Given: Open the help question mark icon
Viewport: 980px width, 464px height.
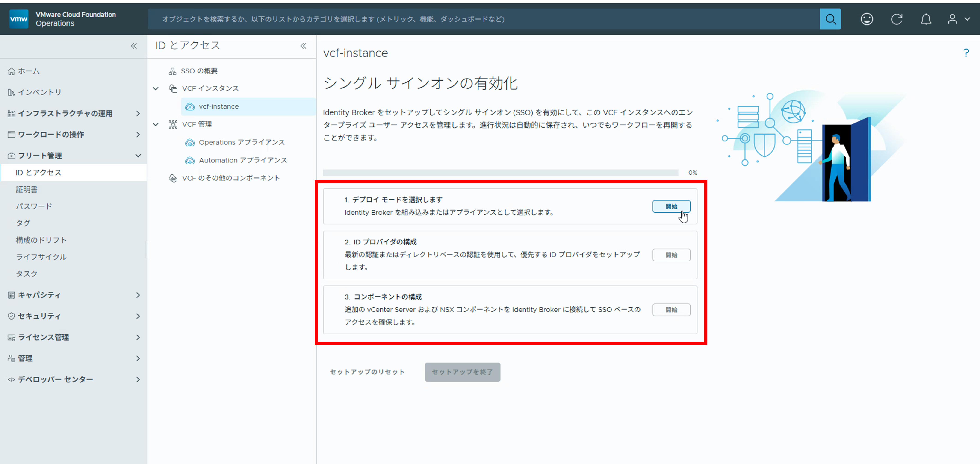Looking at the screenshot, I should pyautogui.click(x=966, y=53).
